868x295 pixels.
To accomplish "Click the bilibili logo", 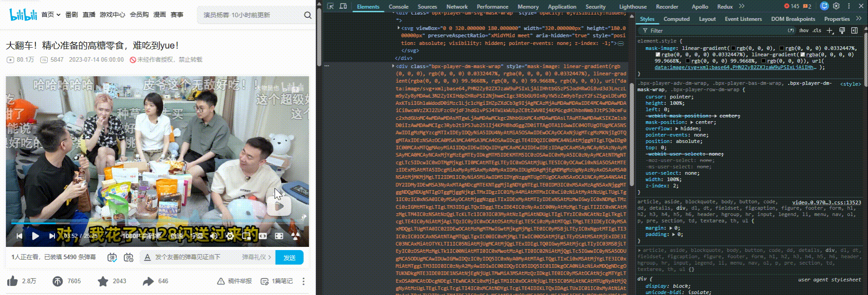I will point(23,15).
